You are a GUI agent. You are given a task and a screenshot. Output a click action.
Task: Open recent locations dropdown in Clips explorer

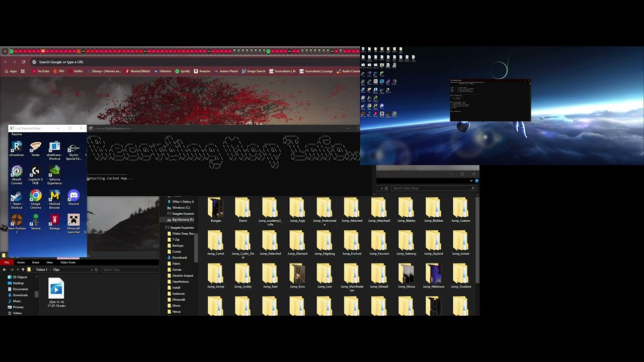pos(17,270)
